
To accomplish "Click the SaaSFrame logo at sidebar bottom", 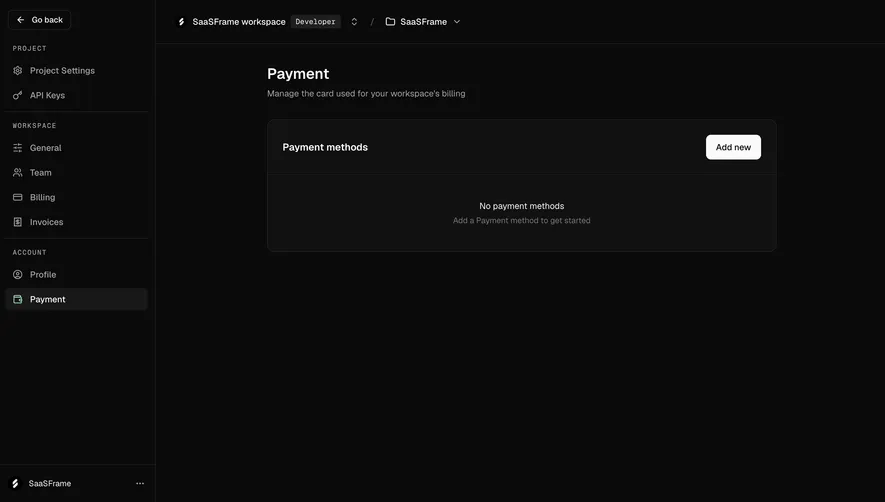I will coord(15,483).
